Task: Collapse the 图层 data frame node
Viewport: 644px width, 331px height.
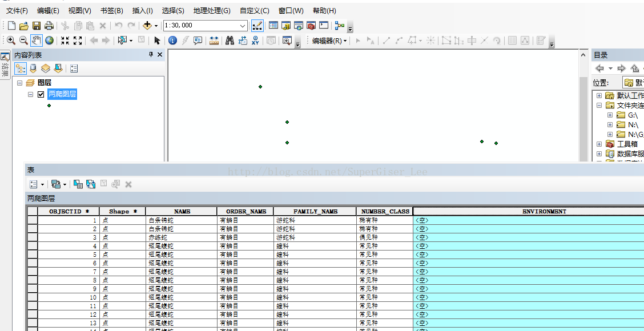Action: 20,83
